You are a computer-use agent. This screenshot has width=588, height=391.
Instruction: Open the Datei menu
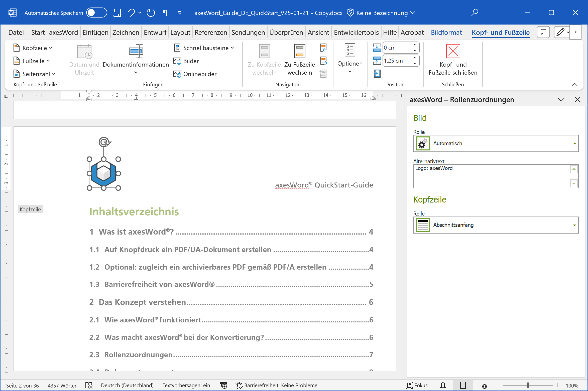[x=16, y=33]
